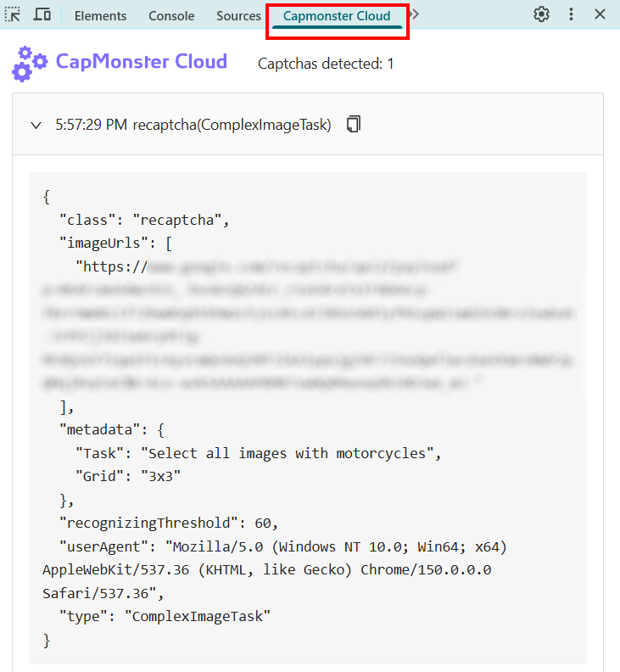Open DevTools settings gear
The height and width of the screenshot is (672, 620).
(x=541, y=14)
